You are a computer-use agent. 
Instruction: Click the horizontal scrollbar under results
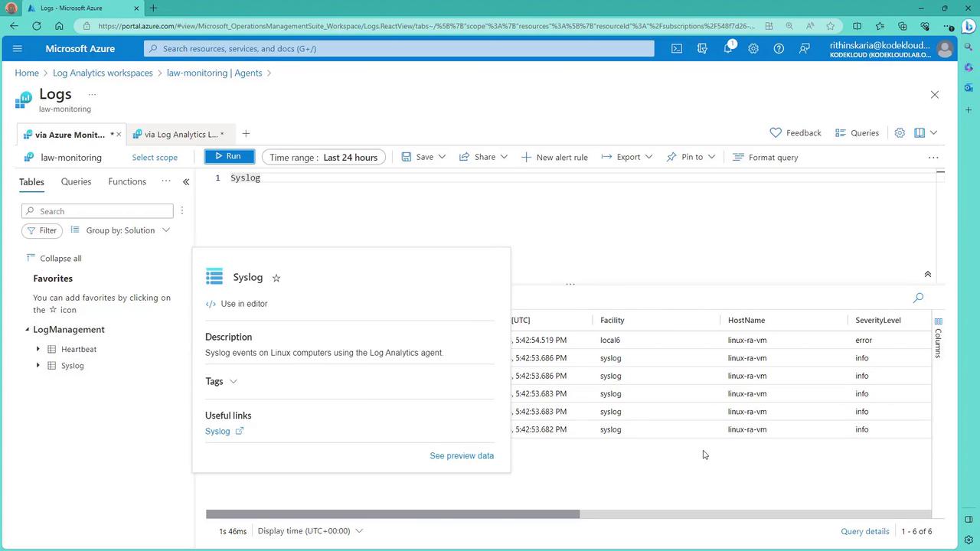392,514
